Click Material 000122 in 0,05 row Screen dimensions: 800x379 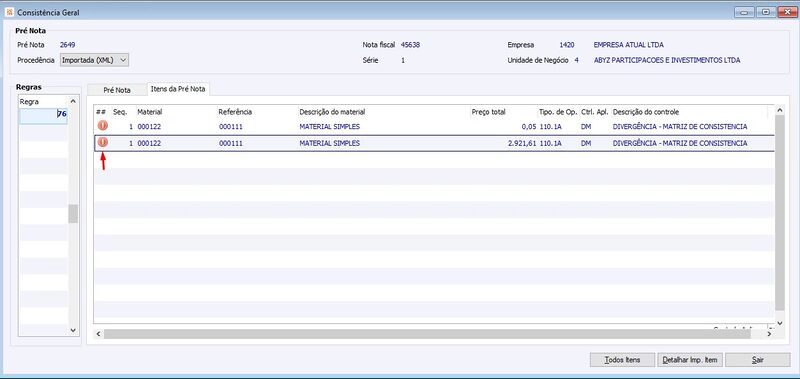point(149,127)
